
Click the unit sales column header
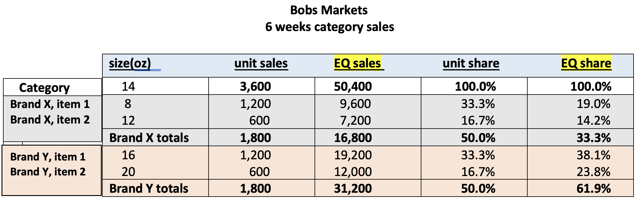coord(261,64)
